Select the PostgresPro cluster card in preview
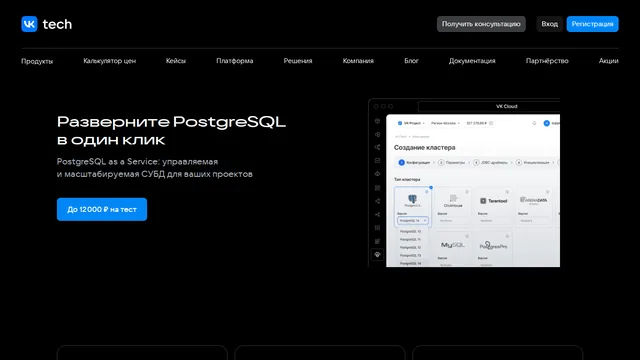640x360 pixels. coord(493,249)
